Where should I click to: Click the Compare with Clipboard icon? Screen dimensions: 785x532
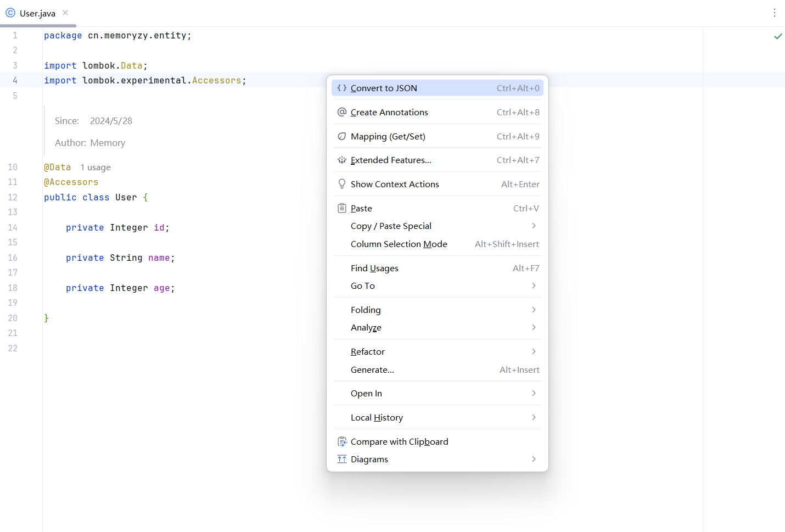point(341,441)
